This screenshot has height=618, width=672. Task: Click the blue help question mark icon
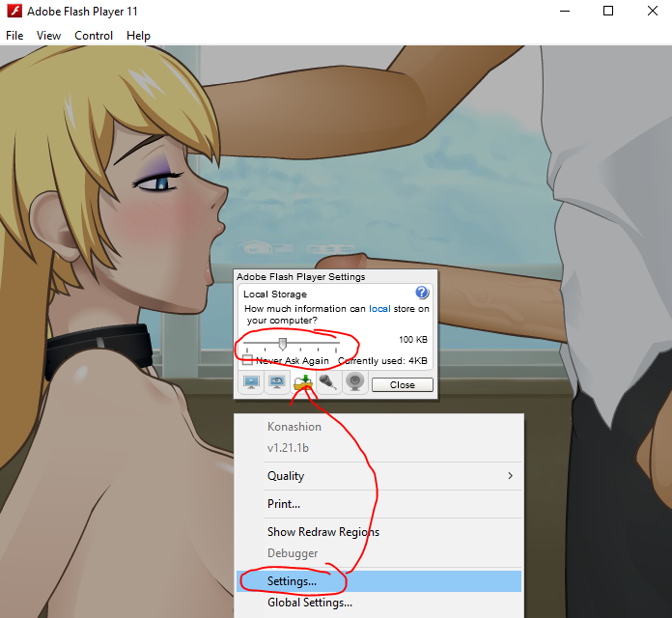[x=422, y=293]
